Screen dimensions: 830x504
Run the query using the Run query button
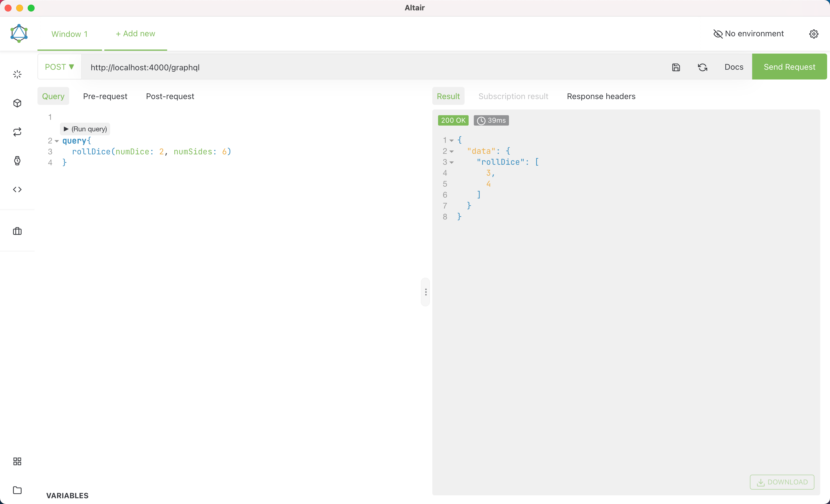[84, 129]
